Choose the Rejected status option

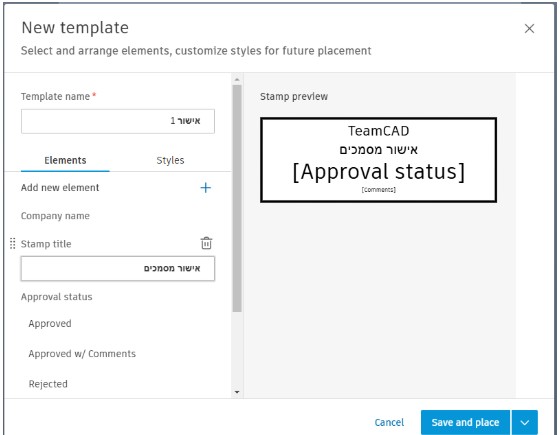(x=48, y=384)
